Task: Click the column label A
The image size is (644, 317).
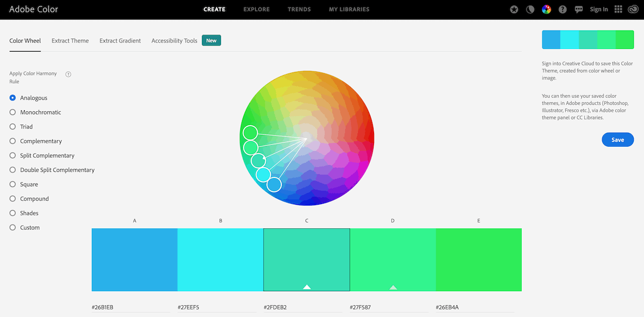Action: [135, 221]
